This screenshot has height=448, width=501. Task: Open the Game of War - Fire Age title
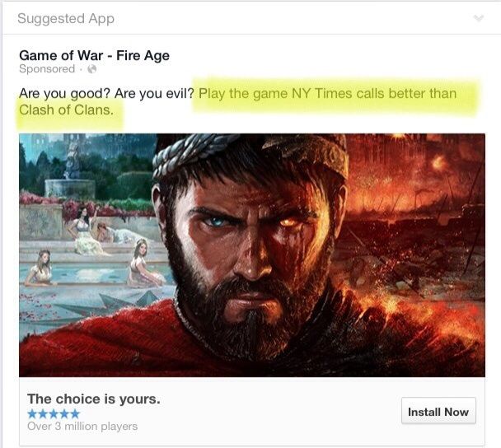pyautogui.click(x=94, y=55)
